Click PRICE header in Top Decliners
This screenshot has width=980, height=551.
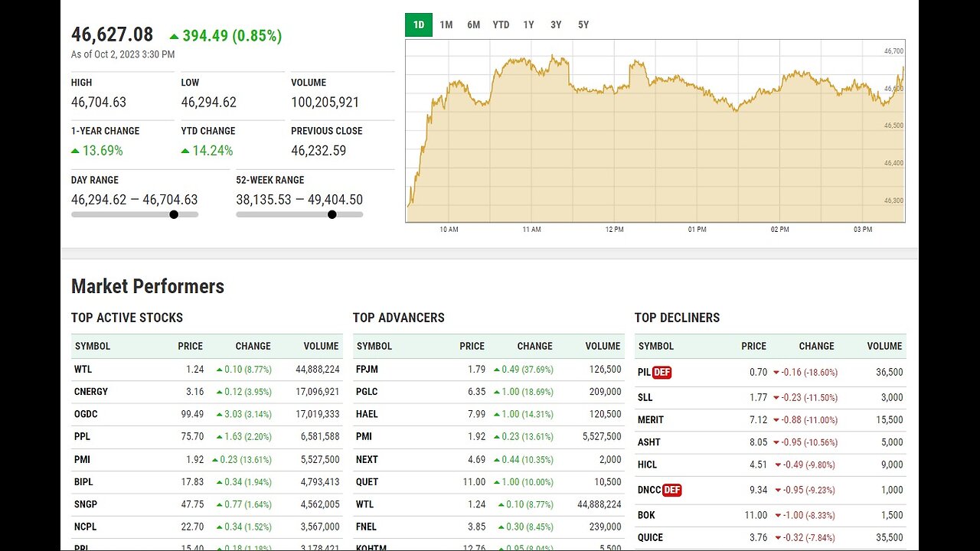753,346
